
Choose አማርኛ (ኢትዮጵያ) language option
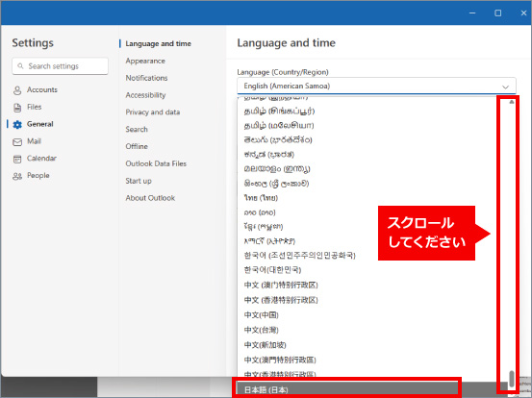pos(269,241)
